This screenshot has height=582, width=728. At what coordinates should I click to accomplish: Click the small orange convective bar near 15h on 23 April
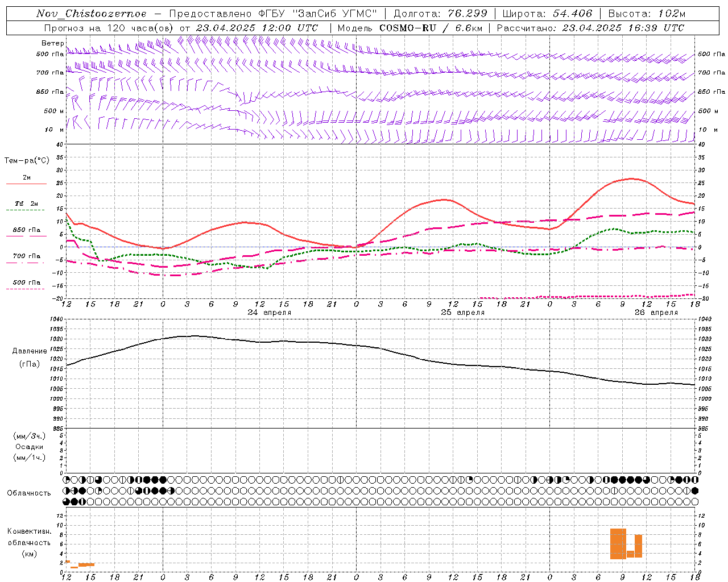point(86,564)
